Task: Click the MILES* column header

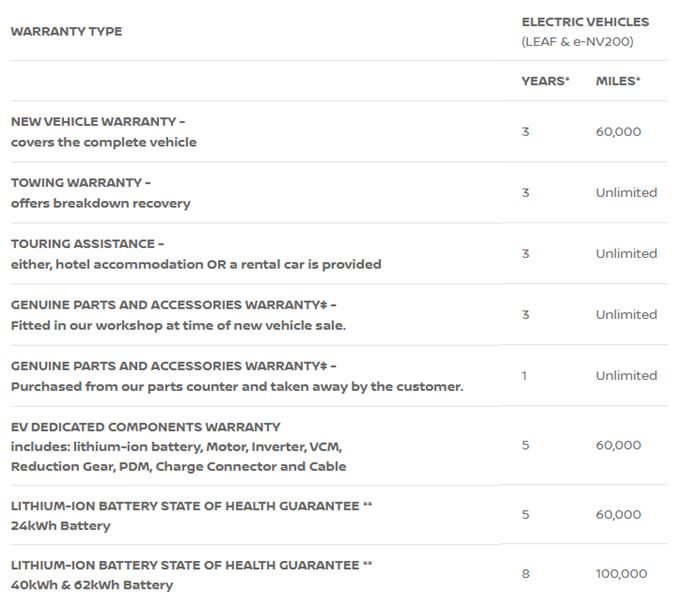Action: (x=618, y=81)
